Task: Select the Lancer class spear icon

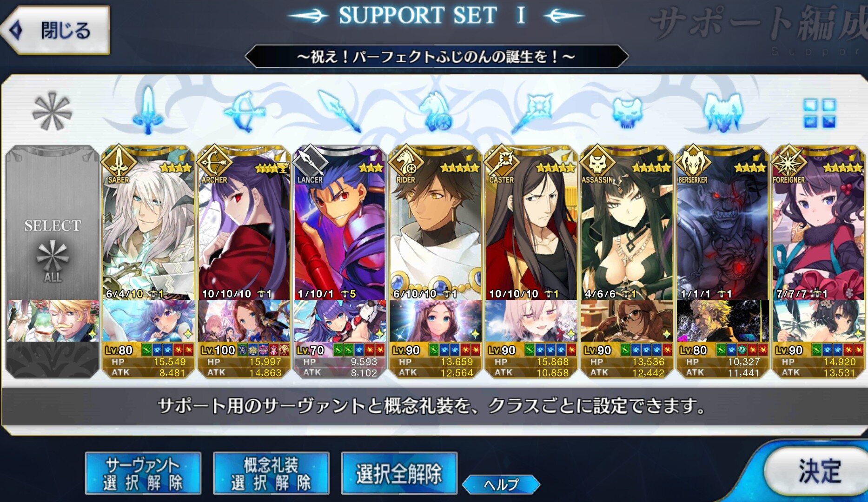Action: 340,111
